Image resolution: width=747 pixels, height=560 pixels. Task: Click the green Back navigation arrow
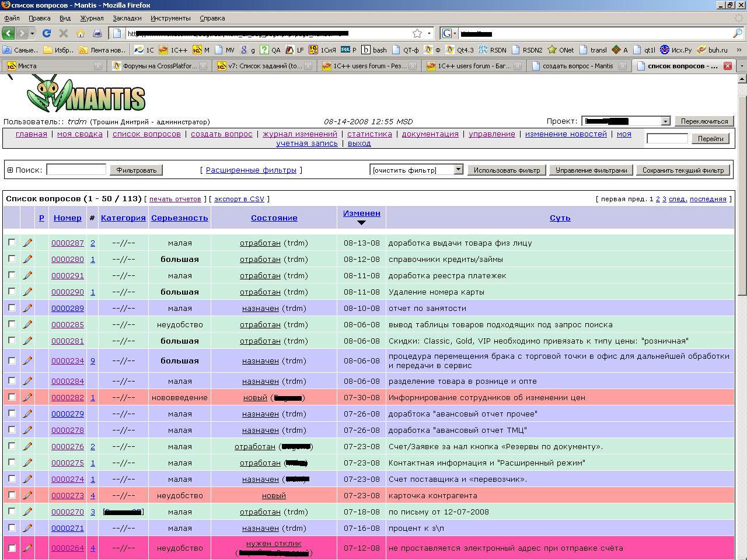[x=9, y=33]
